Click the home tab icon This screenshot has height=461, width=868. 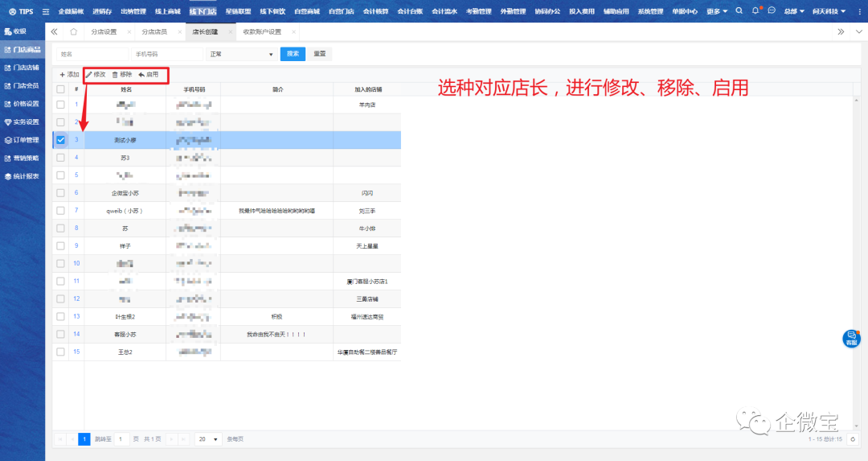point(74,31)
